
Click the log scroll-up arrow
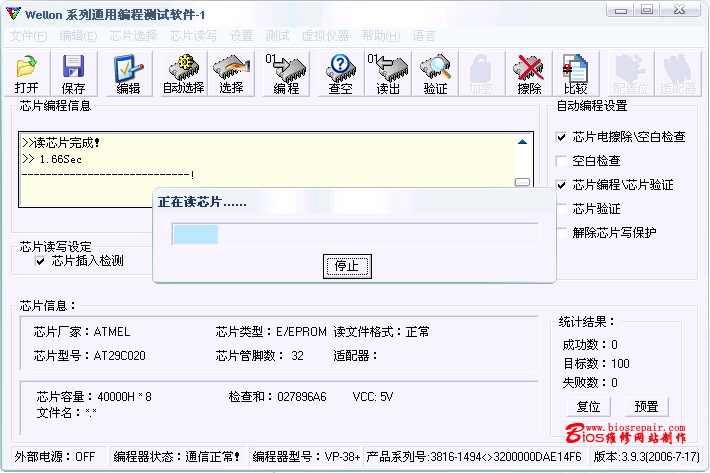tap(523, 142)
